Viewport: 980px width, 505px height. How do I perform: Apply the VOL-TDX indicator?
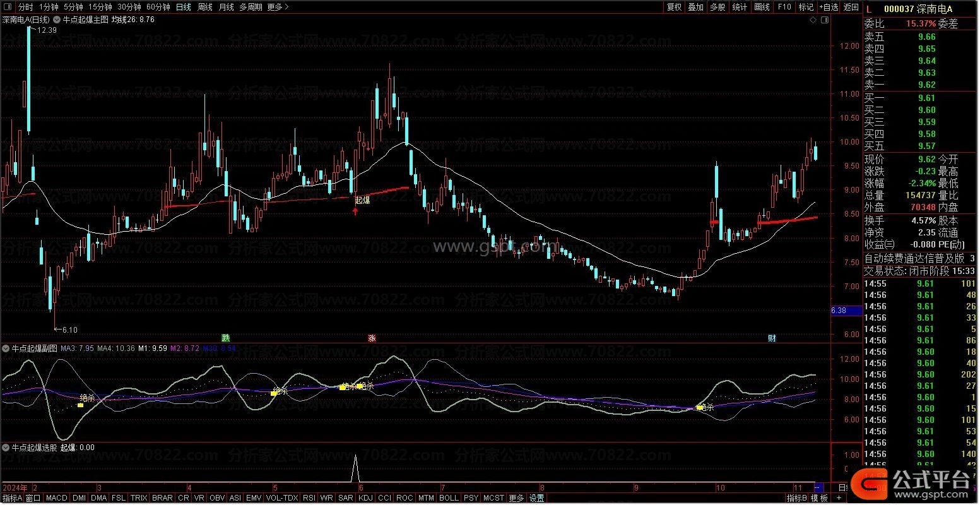click(282, 498)
